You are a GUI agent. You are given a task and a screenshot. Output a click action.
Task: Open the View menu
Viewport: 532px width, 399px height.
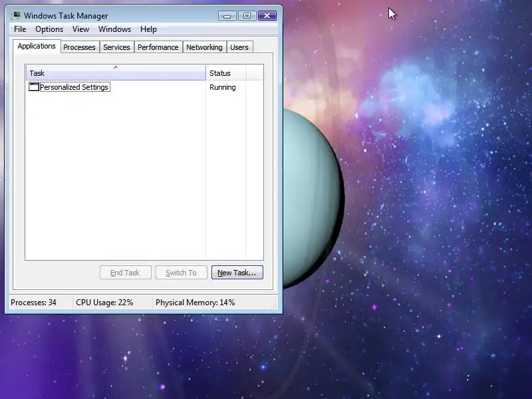click(80, 29)
